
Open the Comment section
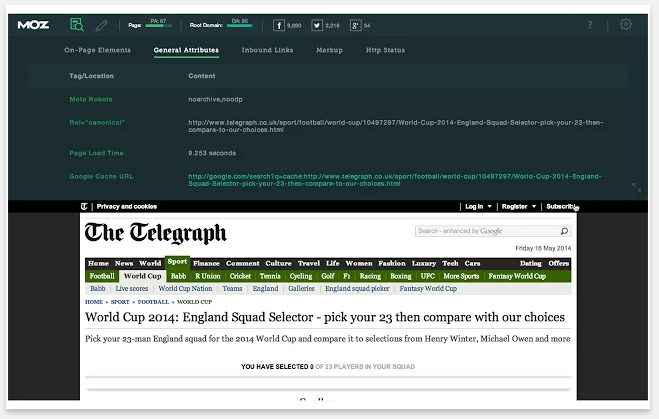(x=243, y=264)
